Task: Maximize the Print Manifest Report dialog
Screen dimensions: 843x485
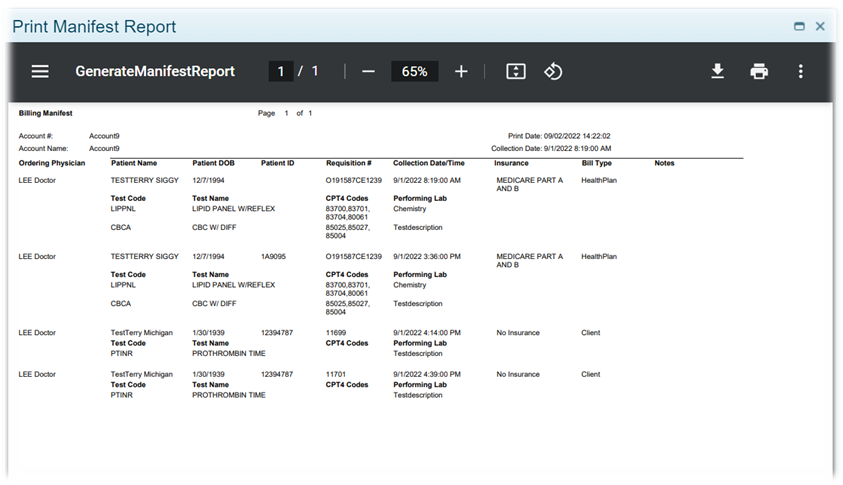Action: coord(799,27)
